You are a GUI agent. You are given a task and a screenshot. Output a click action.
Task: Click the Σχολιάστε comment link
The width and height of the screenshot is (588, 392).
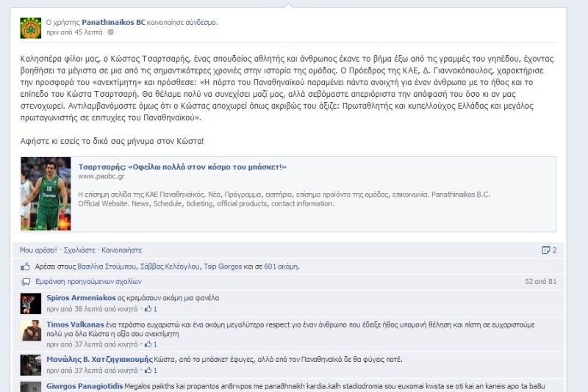(x=79, y=250)
